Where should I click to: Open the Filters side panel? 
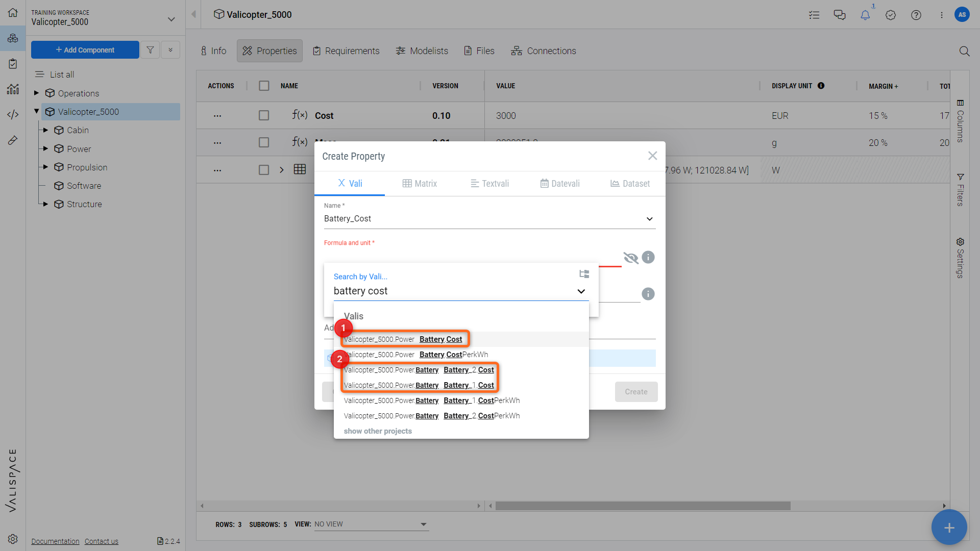[960, 190]
